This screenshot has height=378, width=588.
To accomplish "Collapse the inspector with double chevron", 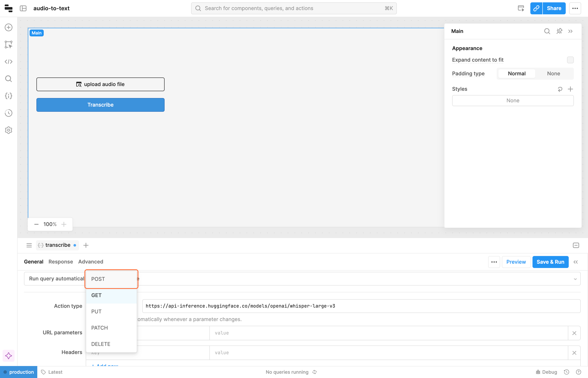I will pos(570,31).
